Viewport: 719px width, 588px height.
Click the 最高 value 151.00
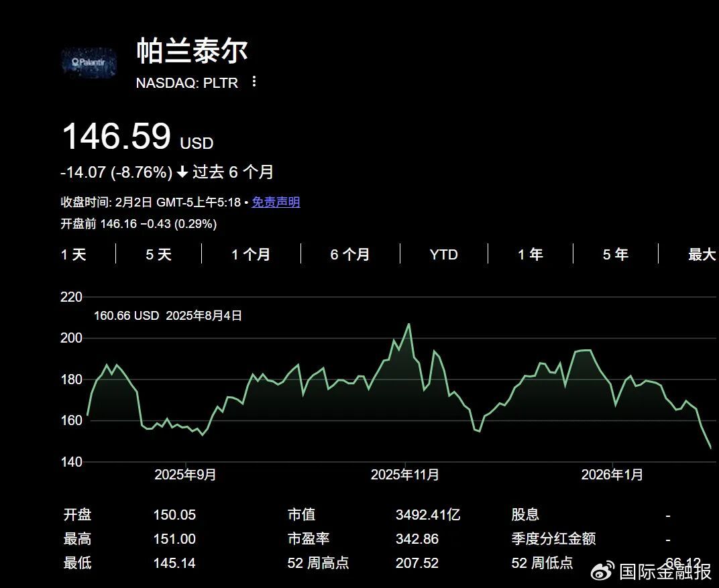click(174, 539)
